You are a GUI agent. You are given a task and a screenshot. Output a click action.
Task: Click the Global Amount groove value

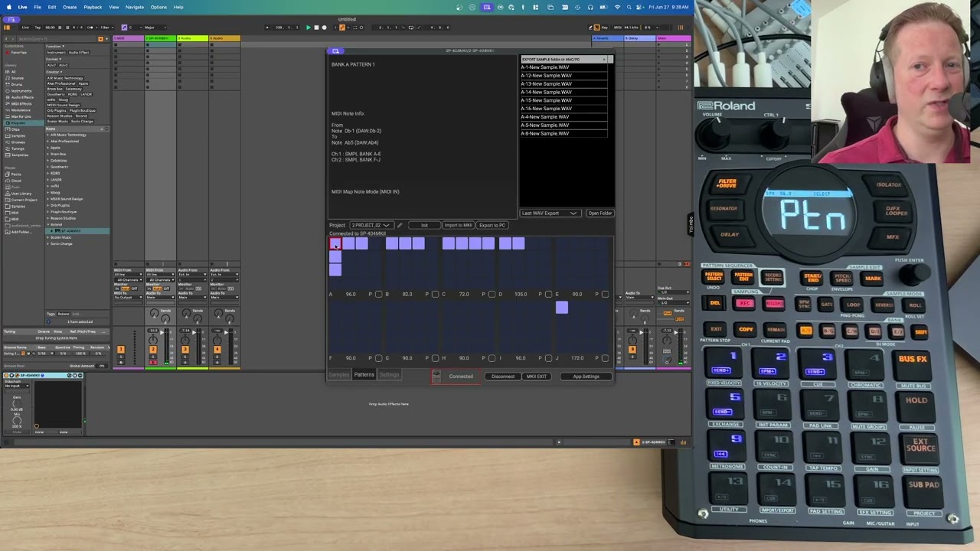point(100,366)
